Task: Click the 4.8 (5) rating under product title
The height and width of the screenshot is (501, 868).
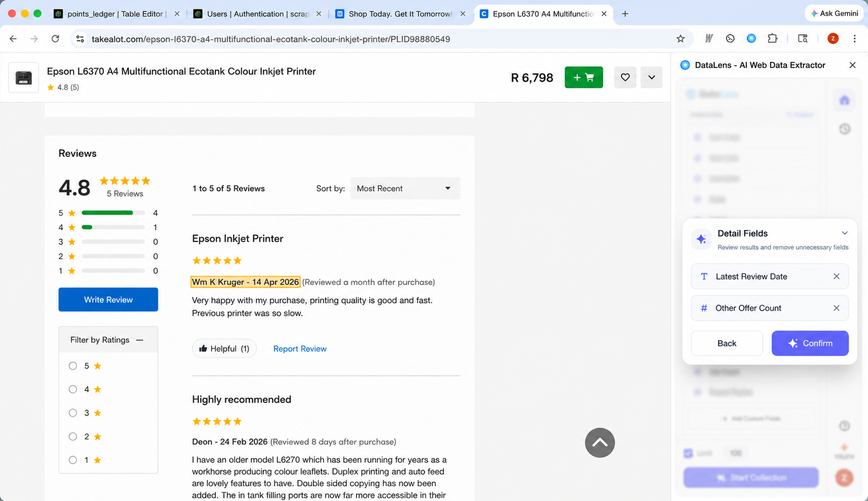Action: [63, 87]
